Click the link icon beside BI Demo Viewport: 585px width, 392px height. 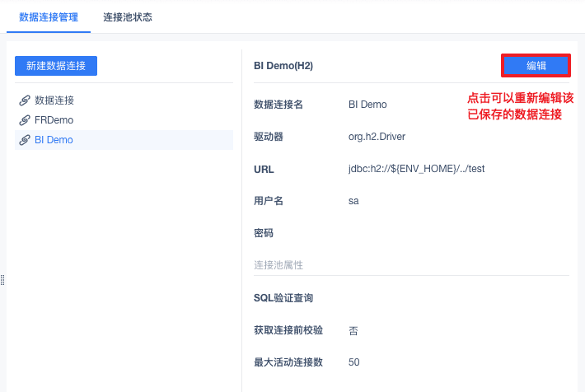tap(24, 140)
